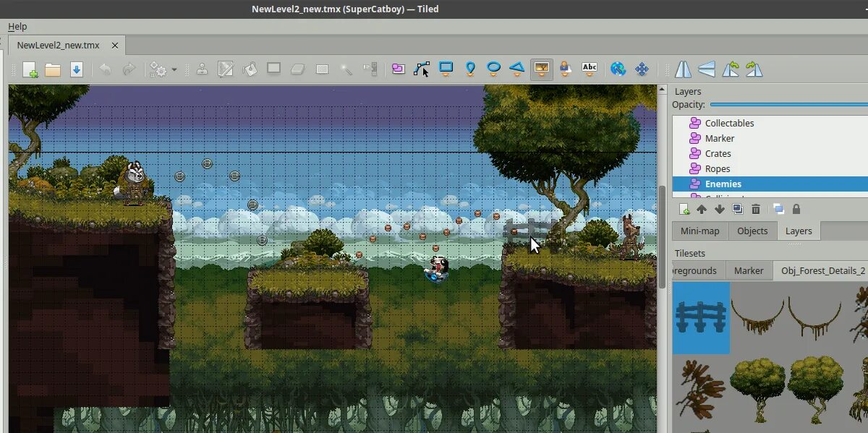The image size is (868, 433).
Task: Switch to the Objects tab
Action: coord(752,231)
